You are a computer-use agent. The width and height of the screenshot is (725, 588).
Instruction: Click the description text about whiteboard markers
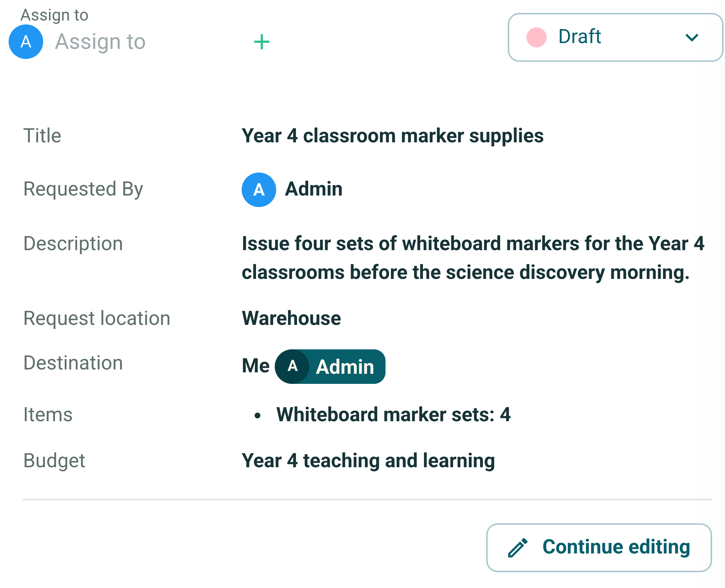tap(473, 258)
